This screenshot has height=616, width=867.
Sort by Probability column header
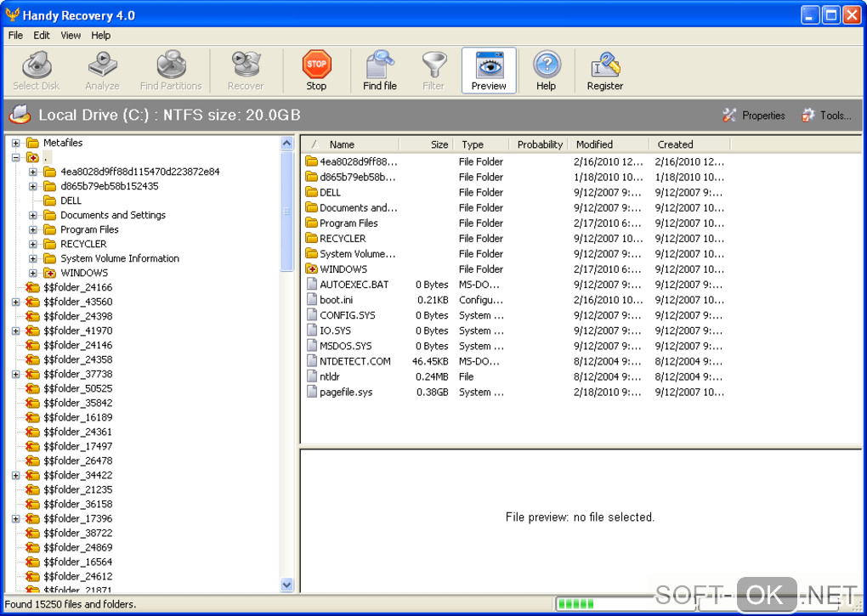(539, 144)
